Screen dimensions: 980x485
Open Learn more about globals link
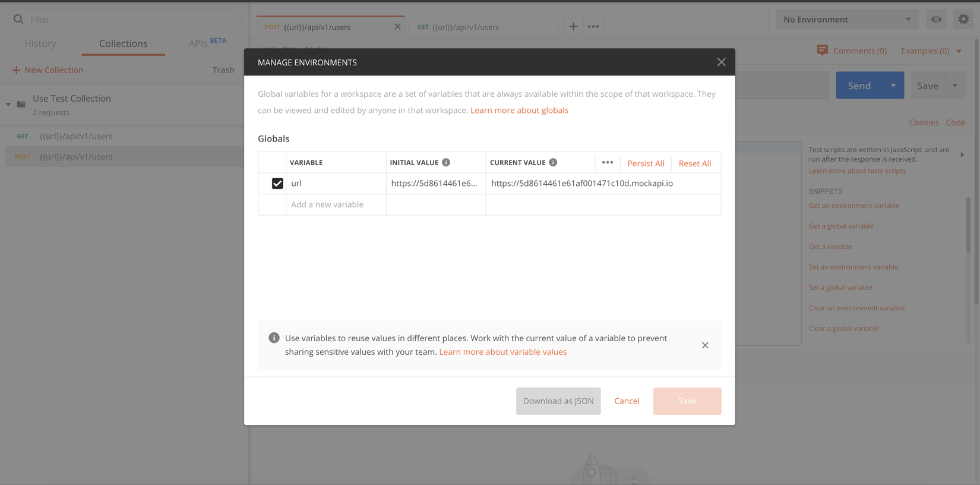click(x=519, y=110)
